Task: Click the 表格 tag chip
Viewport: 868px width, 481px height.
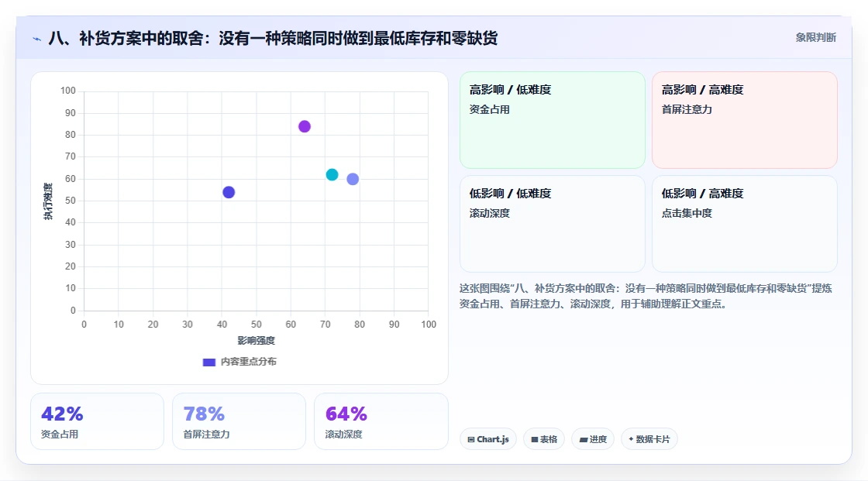Action: 543,439
